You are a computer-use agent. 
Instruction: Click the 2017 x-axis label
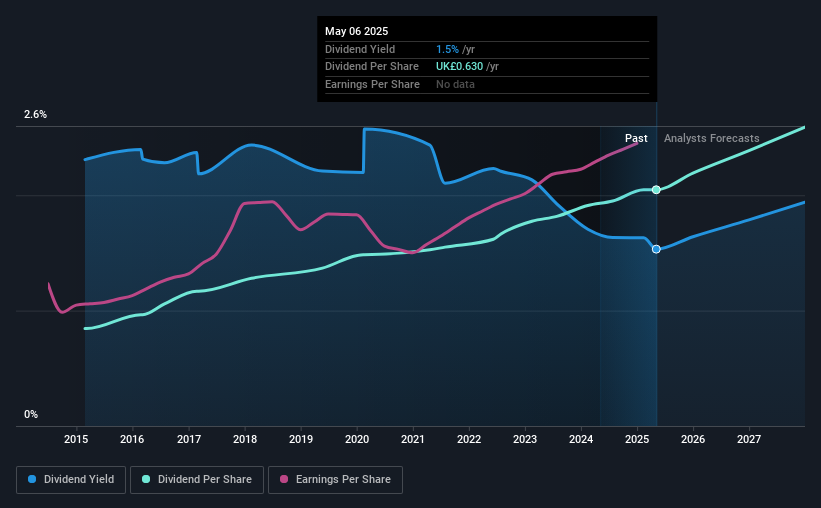coord(189,439)
